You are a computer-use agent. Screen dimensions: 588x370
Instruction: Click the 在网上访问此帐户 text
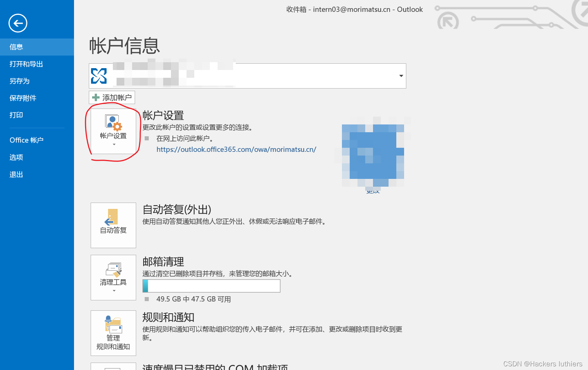(185, 139)
